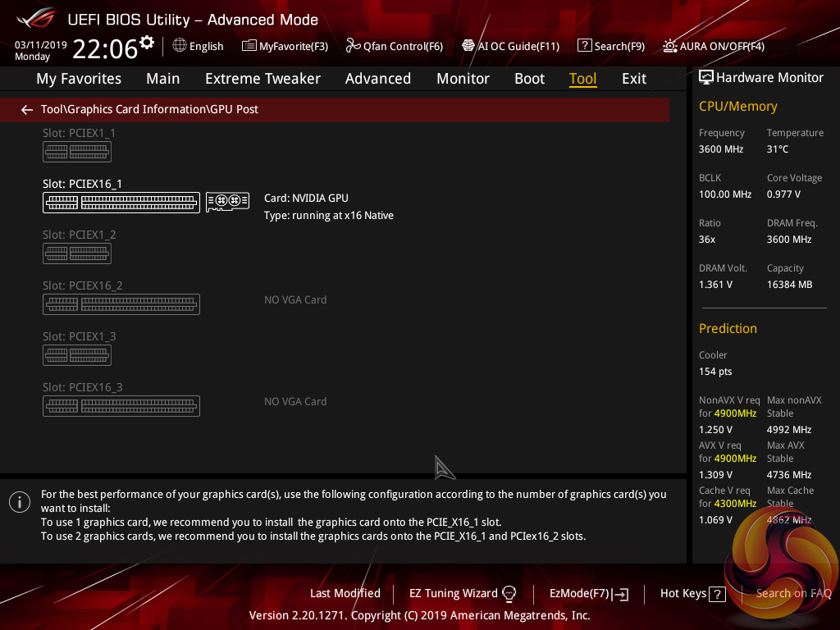Image resolution: width=840 pixels, height=630 pixels.
Task: Select the PCIEX16_2 slot graphic
Action: (121, 304)
